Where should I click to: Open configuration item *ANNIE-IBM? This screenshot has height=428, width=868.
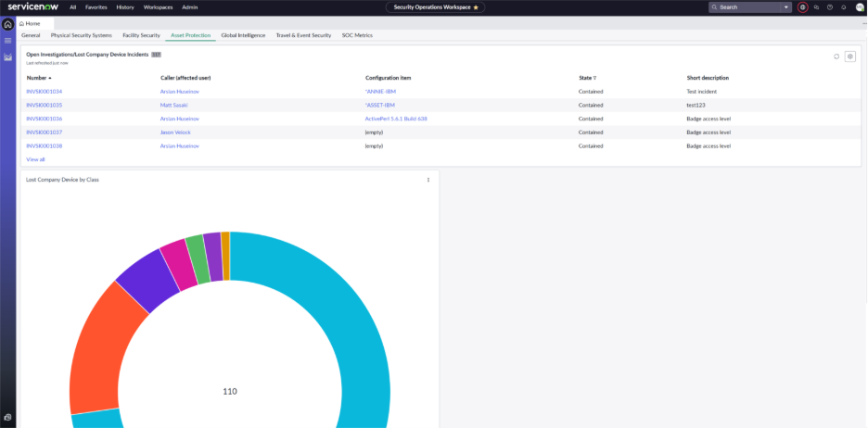[x=380, y=91]
